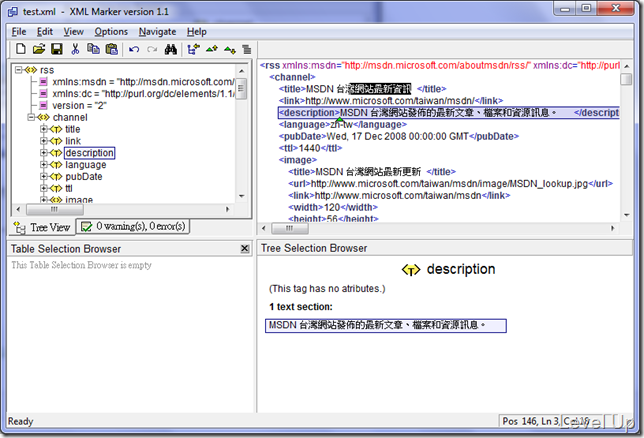The height and width of the screenshot is (438, 644).
Task: Collapse the channel node in the tree
Action: click(x=31, y=118)
